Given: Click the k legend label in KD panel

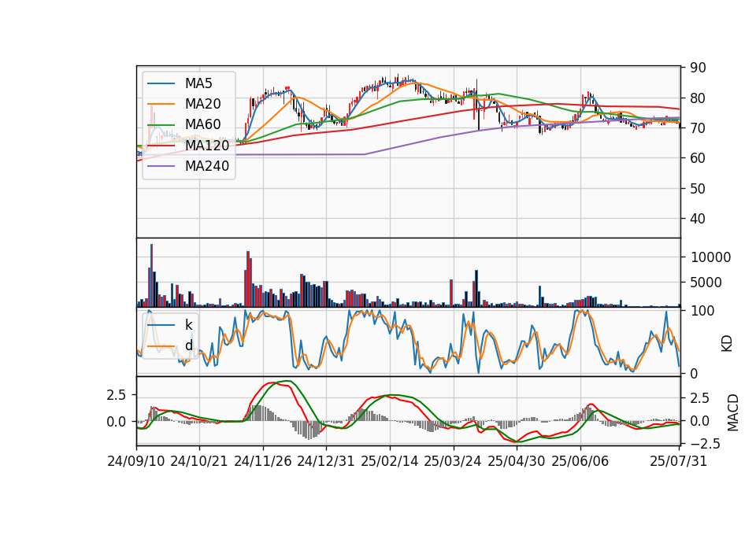Looking at the screenshot, I should [188, 325].
